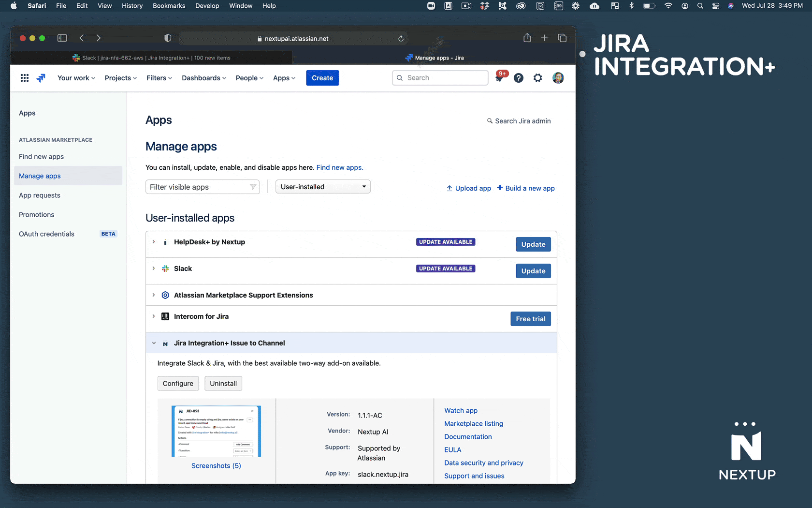Click the Atlassian Marketplace Support Extensions icon

[165, 295]
